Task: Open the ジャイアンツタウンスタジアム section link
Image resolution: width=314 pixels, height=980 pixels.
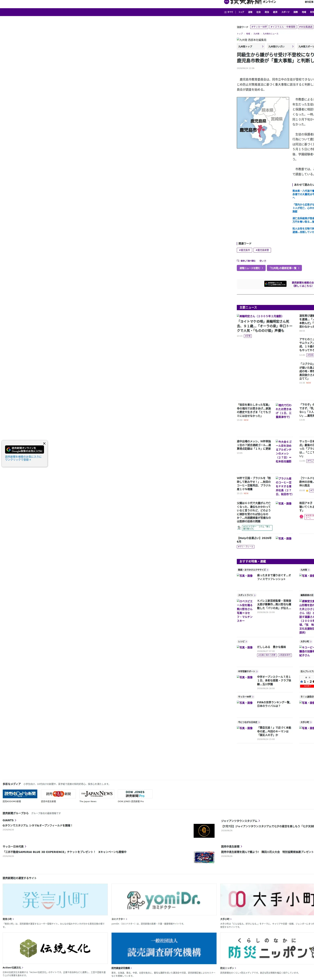Action: [x=240, y=821]
